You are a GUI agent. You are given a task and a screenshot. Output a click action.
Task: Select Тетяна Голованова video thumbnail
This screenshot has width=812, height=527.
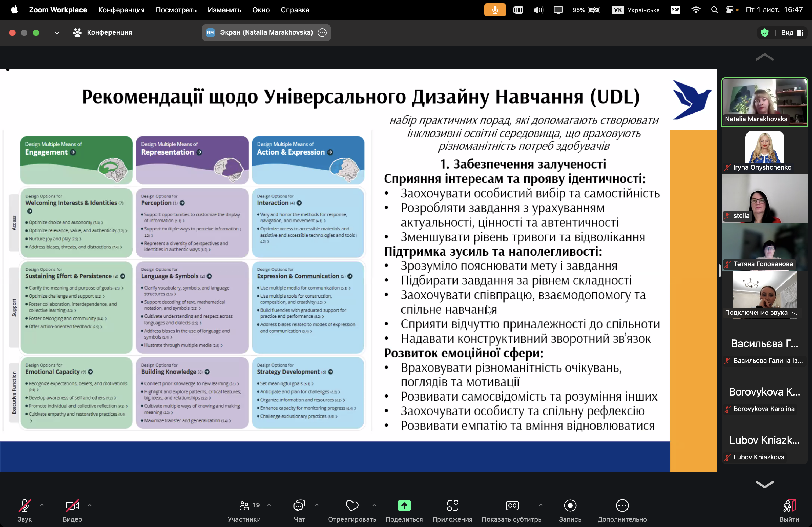(764, 247)
